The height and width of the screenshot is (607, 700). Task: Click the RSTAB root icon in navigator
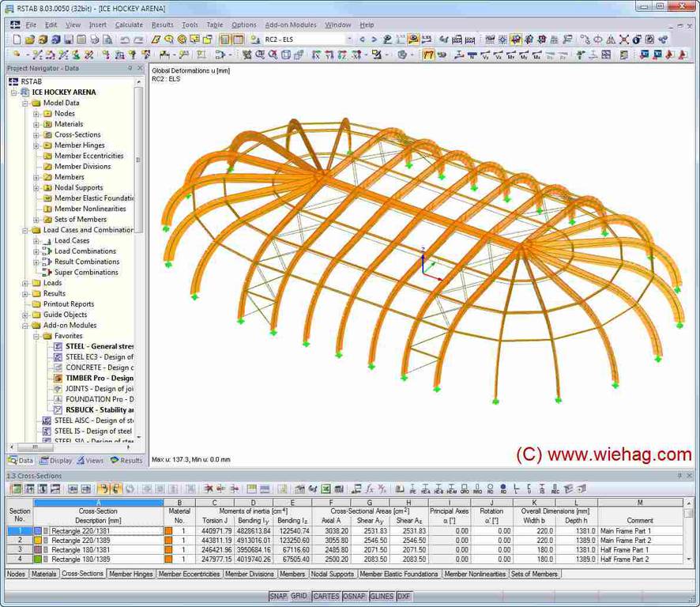point(13,81)
